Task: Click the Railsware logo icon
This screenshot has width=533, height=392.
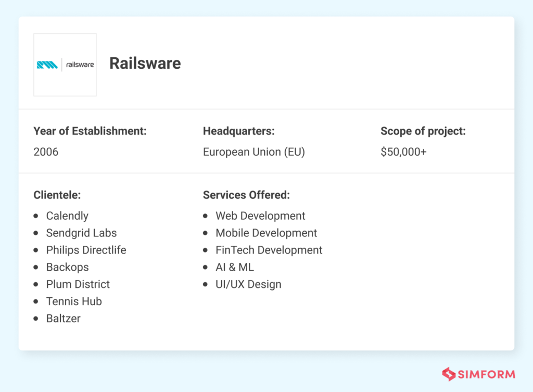Action: pos(65,64)
